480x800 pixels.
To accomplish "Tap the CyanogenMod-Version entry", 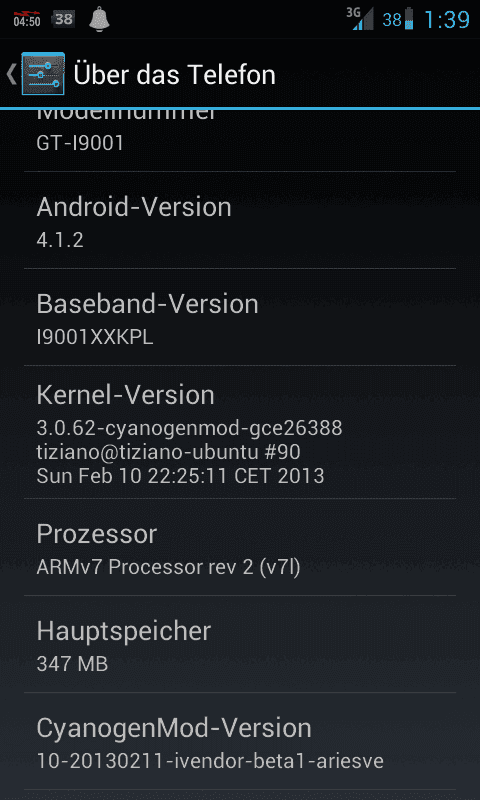I will pos(240,741).
